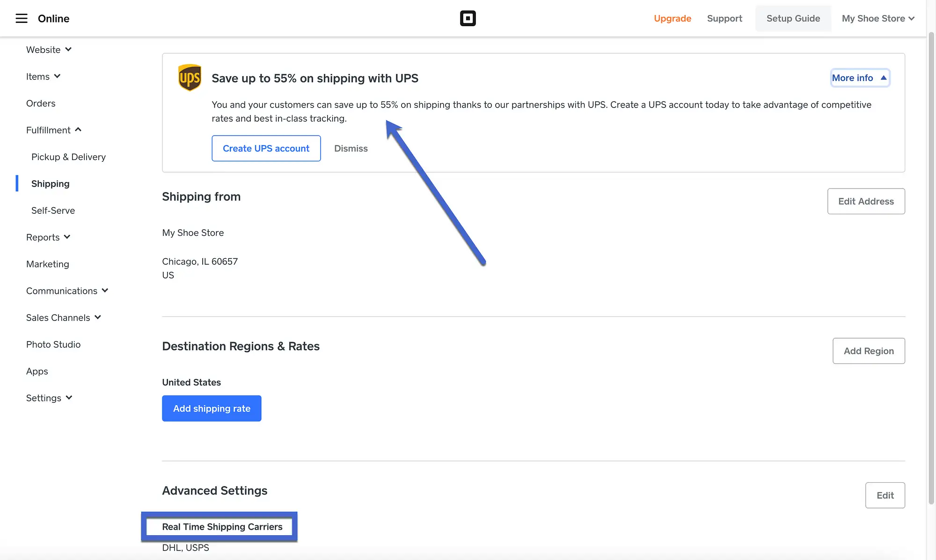This screenshot has height=560, width=936.
Task: Click the Create UPS account button
Action: [x=266, y=148]
